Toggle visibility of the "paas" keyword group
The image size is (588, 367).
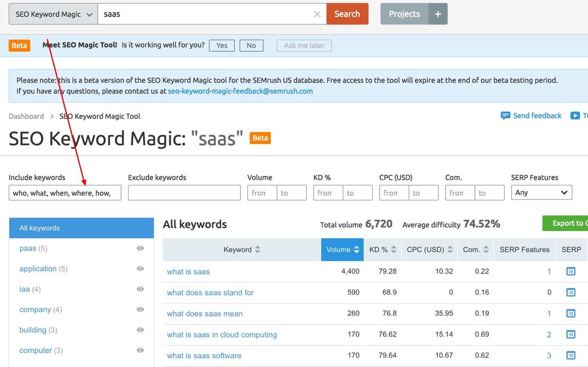[140, 248]
